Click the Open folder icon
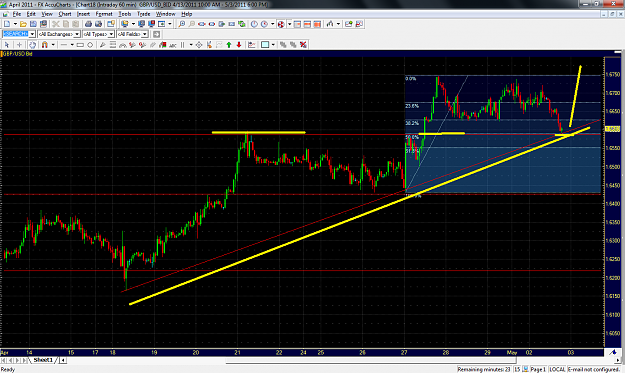 click(x=23, y=24)
